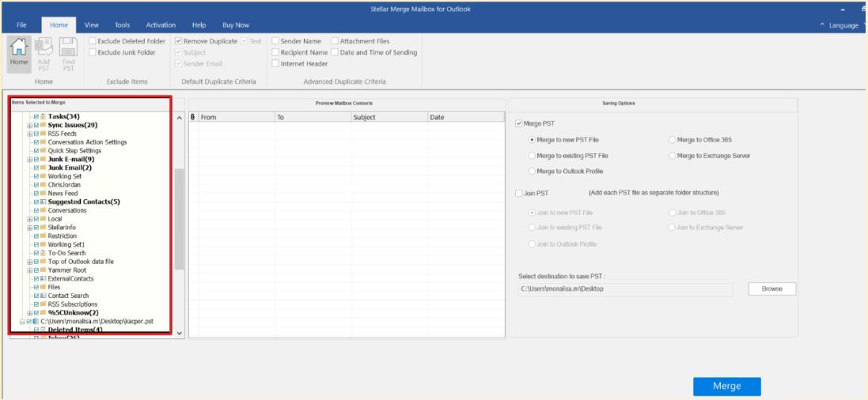Open the Tools ribbon tab
Image resolution: width=868 pixels, height=400 pixels.
click(x=123, y=25)
